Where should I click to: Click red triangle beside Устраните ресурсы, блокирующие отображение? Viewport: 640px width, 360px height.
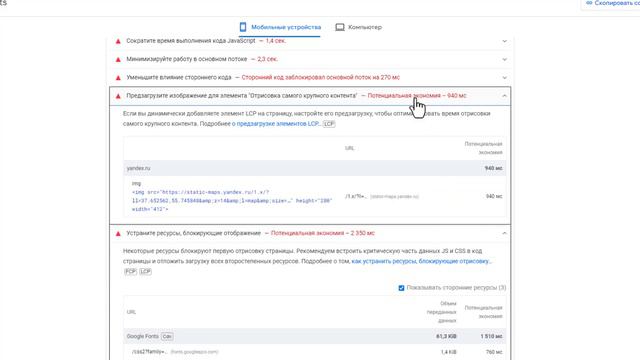[118, 233]
